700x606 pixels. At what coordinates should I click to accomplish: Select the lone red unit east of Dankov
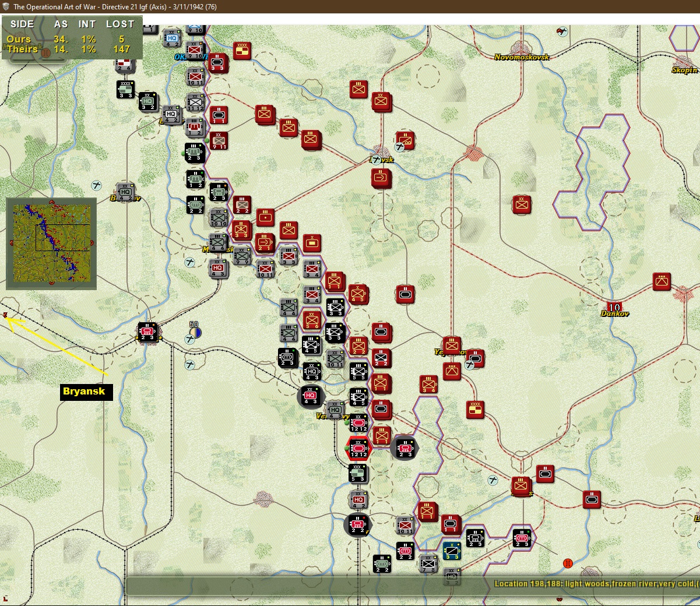pos(662,281)
